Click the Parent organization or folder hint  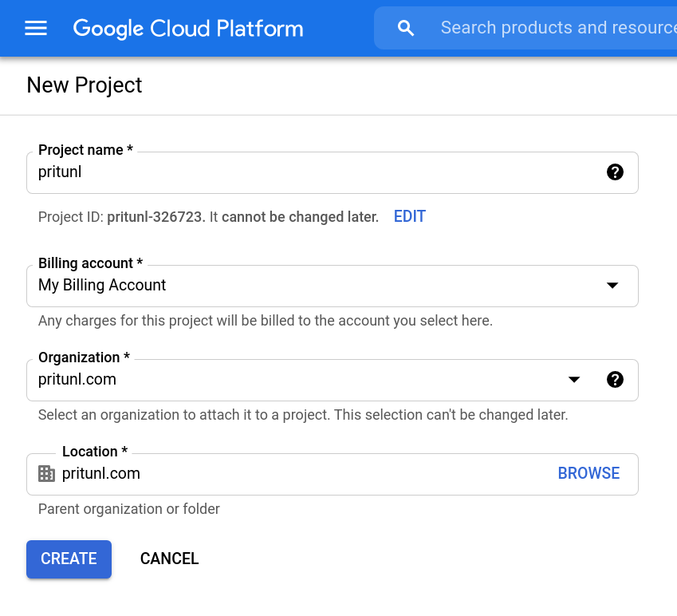coord(129,509)
